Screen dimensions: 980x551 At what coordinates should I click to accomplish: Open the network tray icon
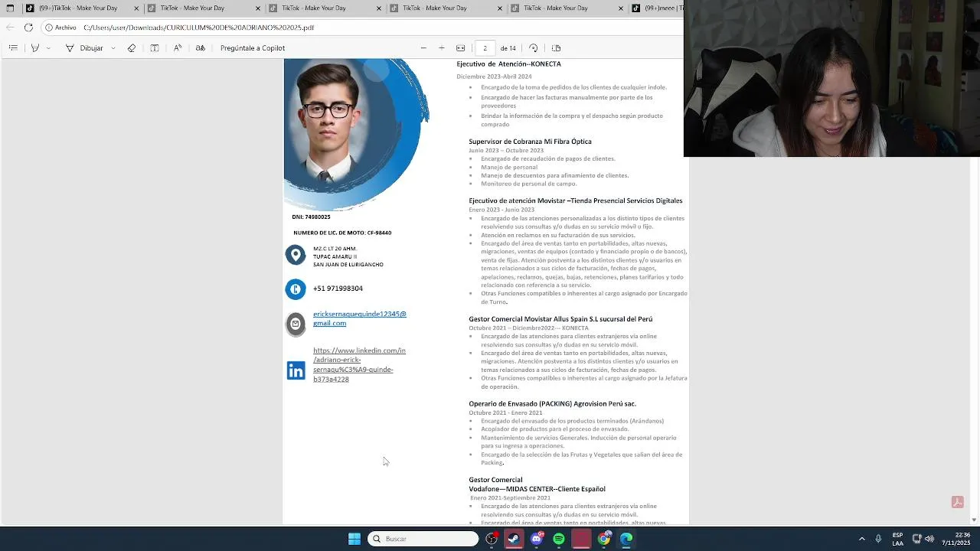(x=917, y=539)
